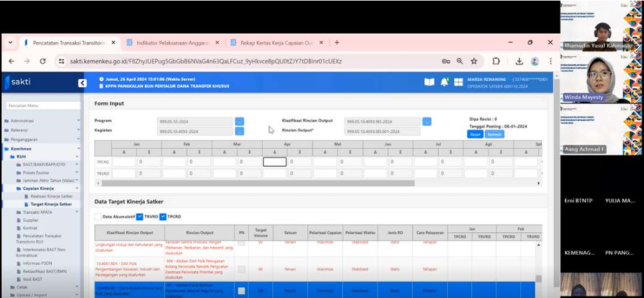Toggle PN checkbox in the highlighted blue row
This screenshot has height=298, width=644.
pyautogui.click(x=241, y=291)
